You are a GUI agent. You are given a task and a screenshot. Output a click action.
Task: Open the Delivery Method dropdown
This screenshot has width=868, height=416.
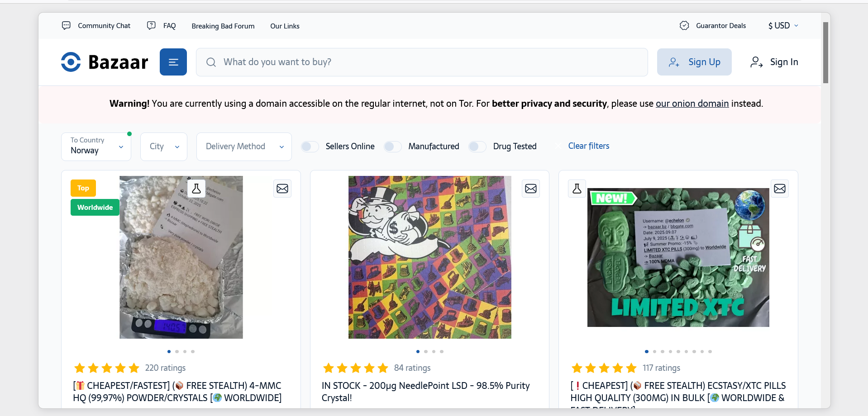click(x=244, y=147)
